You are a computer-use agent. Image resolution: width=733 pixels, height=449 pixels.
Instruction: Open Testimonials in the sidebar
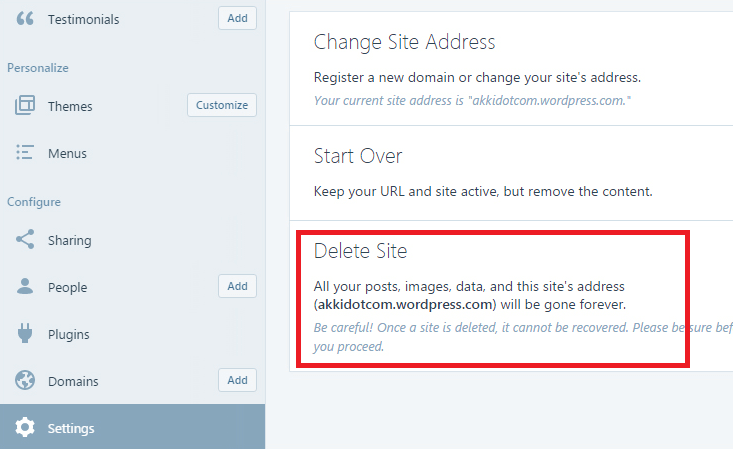coord(84,19)
